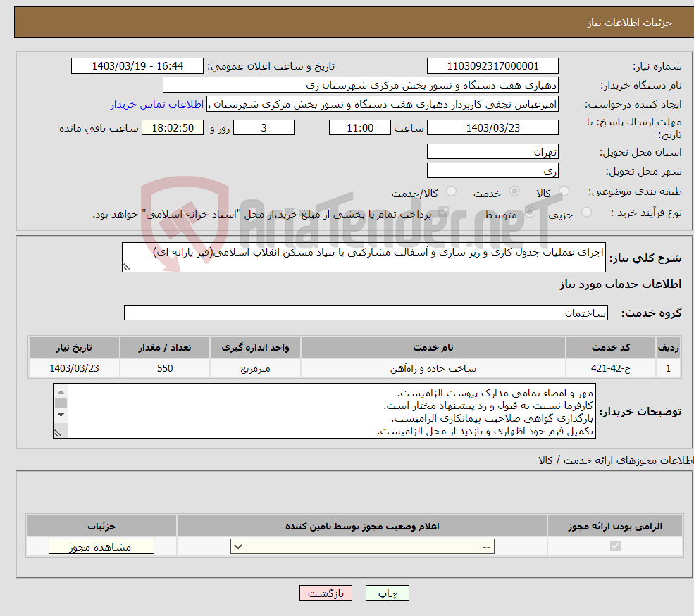This screenshot has width=694, height=616.
Task: Click the چاپ print button
Action: pos(388,593)
